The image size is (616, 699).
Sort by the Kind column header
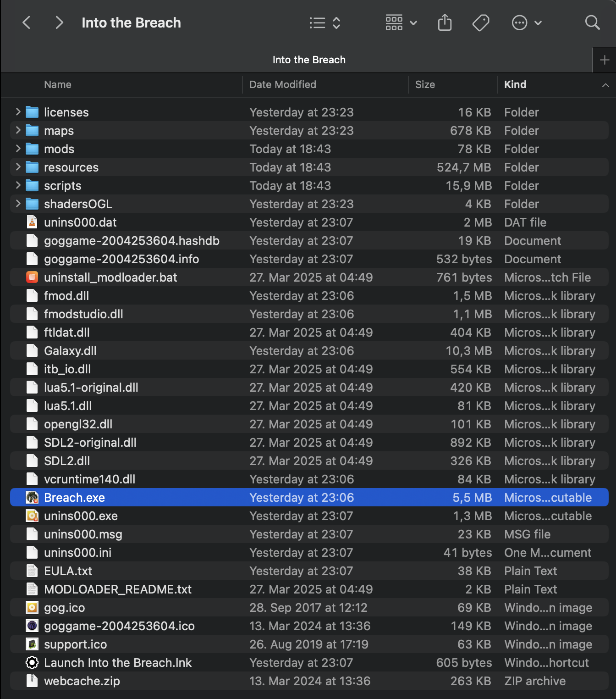[x=515, y=84]
